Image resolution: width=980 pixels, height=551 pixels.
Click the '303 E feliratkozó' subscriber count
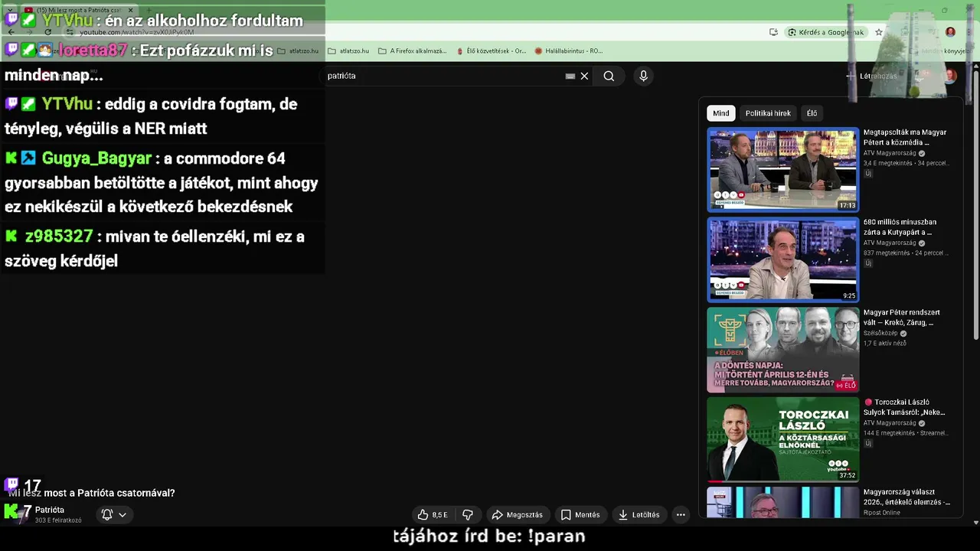pyautogui.click(x=58, y=520)
